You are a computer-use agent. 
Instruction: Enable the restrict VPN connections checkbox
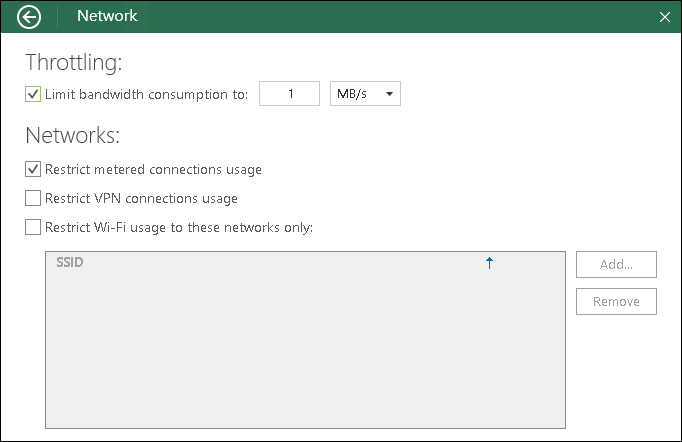[33, 198]
